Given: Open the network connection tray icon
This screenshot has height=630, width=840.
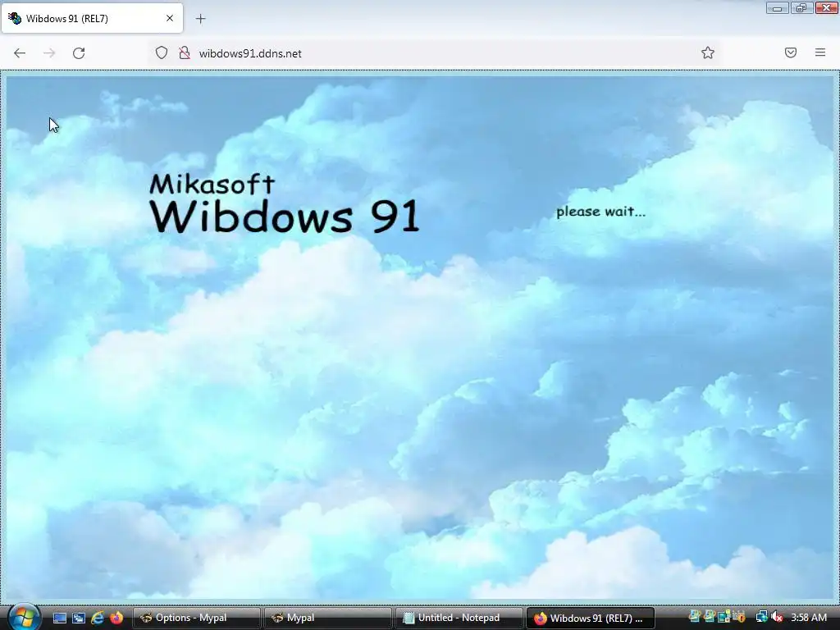Looking at the screenshot, I should (x=761, y=617).
